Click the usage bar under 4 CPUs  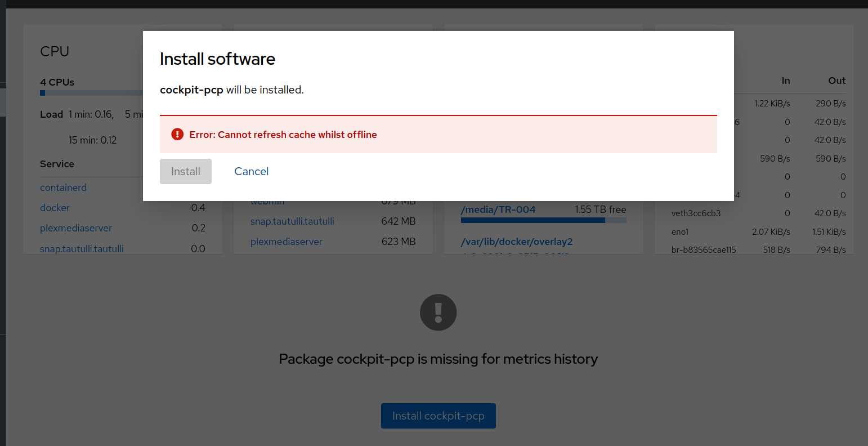click(x=90, y=93)
